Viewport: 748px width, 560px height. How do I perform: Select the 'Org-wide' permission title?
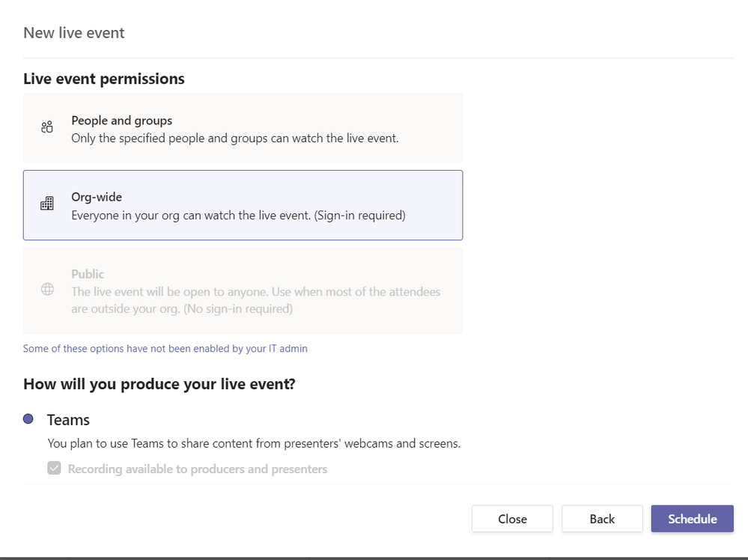97,197
